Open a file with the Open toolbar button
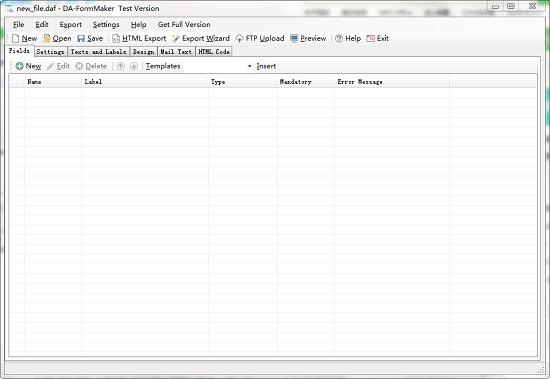This screenshot has height=379, width=550. [57, 38]
